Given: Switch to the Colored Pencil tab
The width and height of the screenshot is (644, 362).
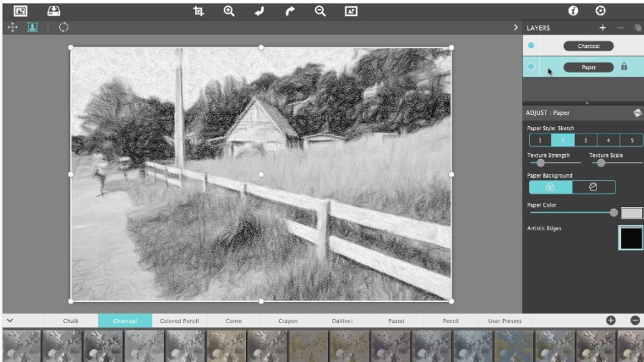Looking at the screenshot, I should 179,321.
